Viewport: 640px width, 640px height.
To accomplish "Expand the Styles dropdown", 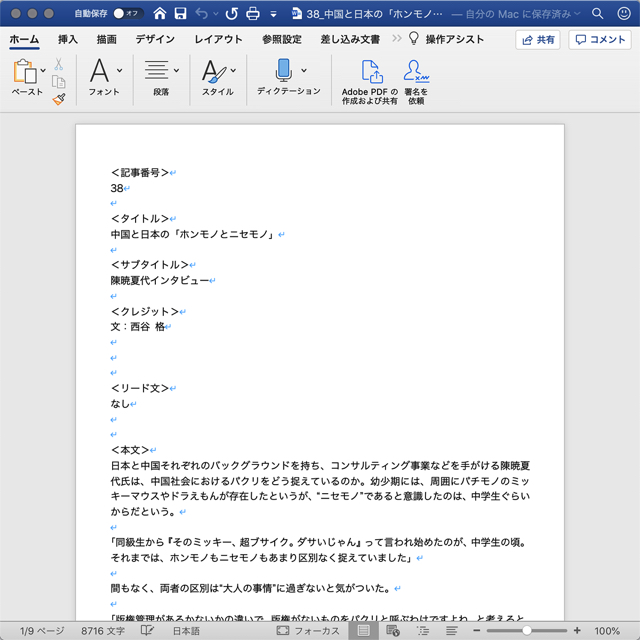I will click(x=234, y=71).
